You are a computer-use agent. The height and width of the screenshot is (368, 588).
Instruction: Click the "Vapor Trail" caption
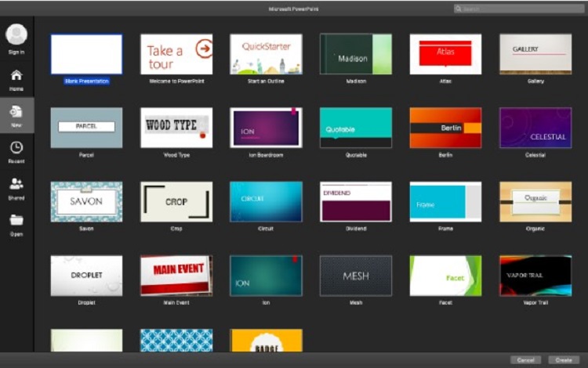[535, 302]
